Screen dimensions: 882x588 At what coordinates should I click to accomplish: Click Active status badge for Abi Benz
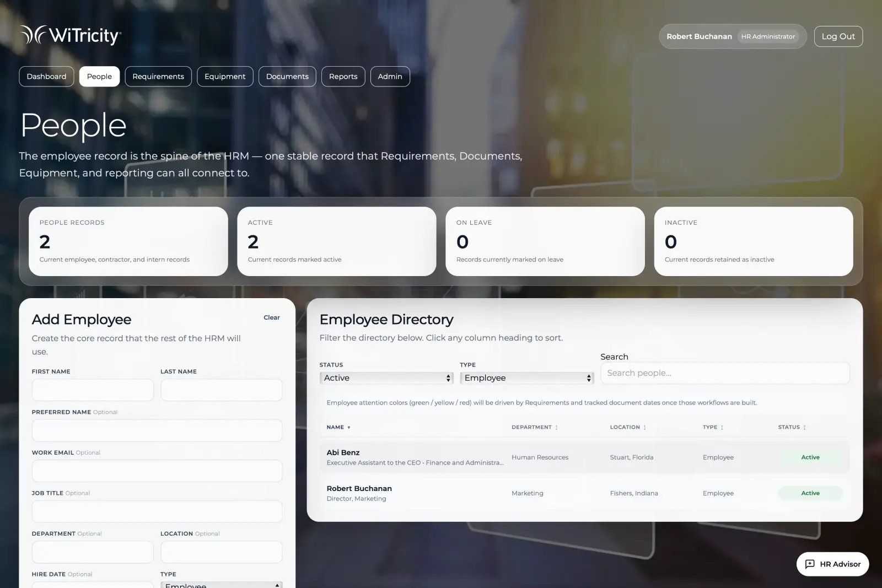(x=810, y=457)
